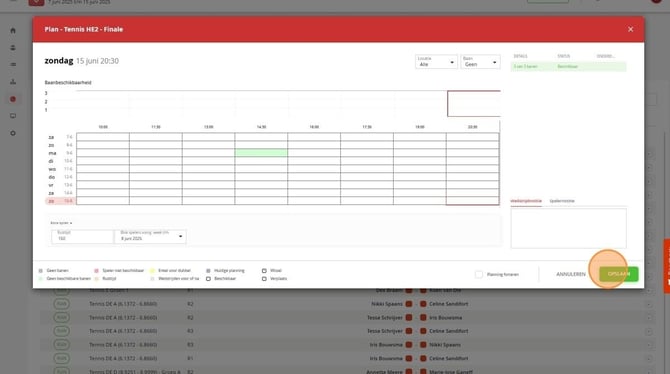This screenshot has height=374, width=670.
Task: Save the planning with the Opslaan button
Action: coord(619,274)
